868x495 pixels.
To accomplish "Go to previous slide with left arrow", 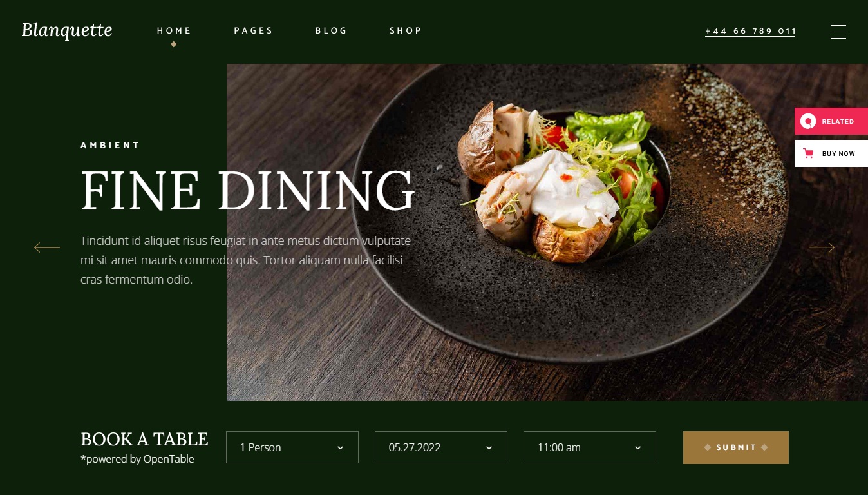I will [x=47, y=247].
